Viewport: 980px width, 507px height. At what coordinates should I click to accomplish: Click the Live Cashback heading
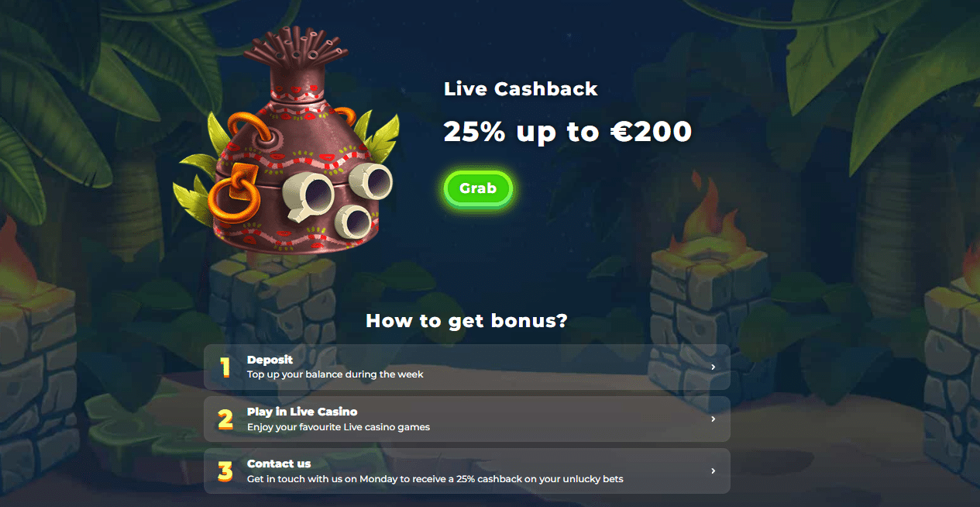[x=521, y=89]
